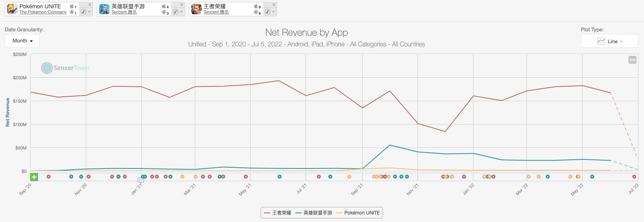
Task: Click the Pokémon UNITE app icon
Action: 12,9
